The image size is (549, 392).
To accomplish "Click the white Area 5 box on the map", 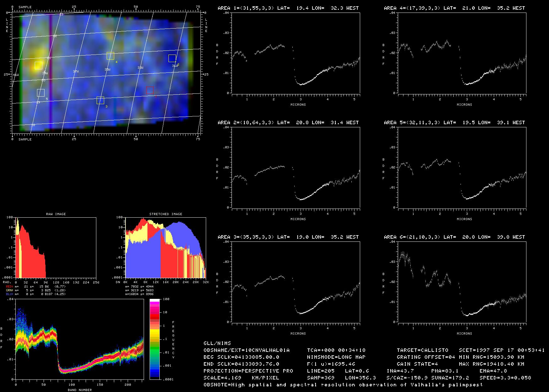I will click(41, 93).
